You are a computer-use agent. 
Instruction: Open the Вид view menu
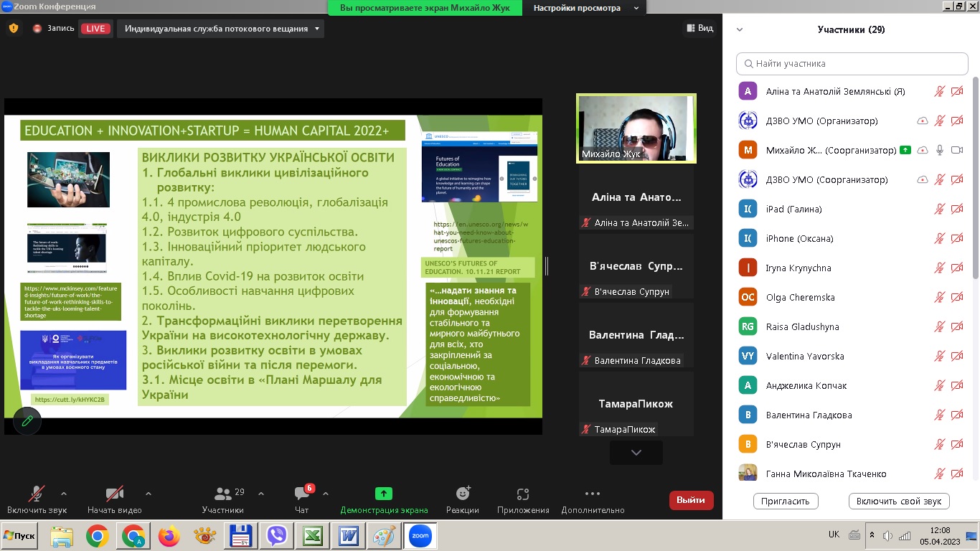point(700,28)
